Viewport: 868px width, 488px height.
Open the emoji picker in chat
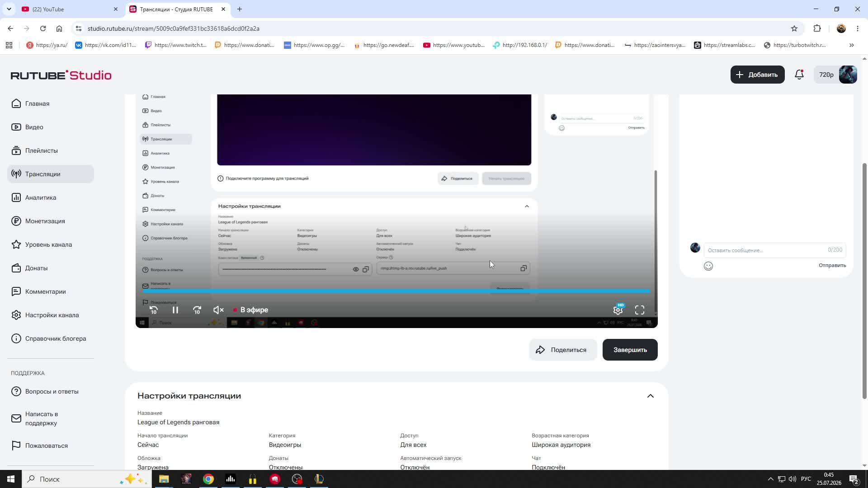(x=708, y=266)
